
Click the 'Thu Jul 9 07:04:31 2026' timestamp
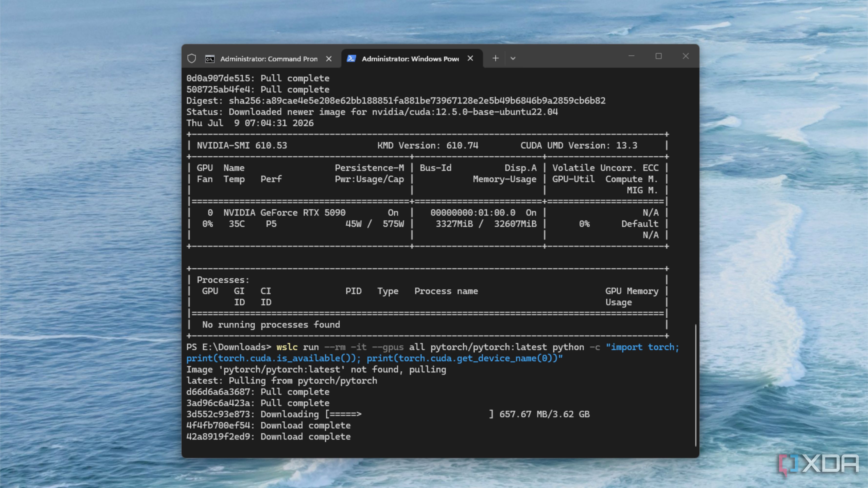250,123
